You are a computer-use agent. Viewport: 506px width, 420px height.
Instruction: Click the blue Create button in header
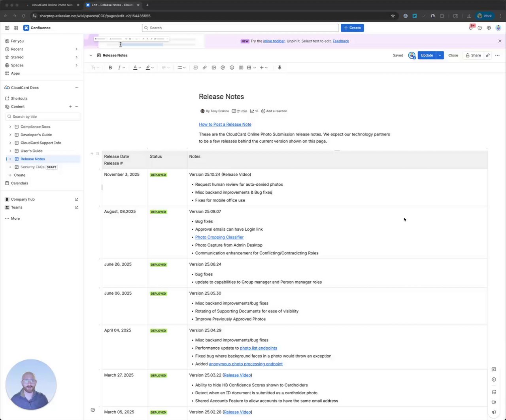coord(352,28)
